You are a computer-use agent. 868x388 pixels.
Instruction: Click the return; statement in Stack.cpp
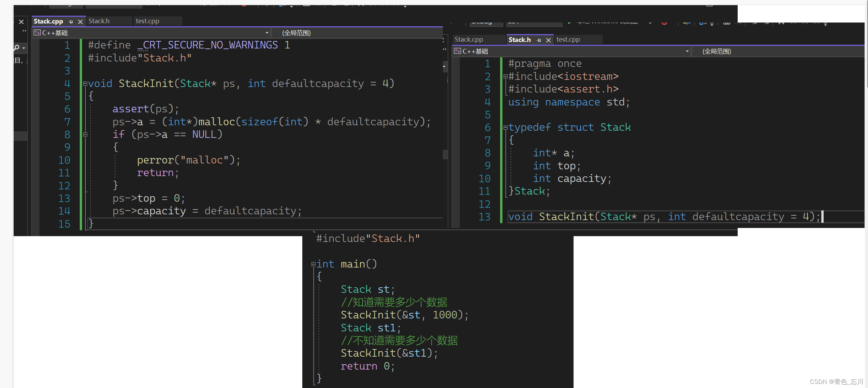pos(158,173)
